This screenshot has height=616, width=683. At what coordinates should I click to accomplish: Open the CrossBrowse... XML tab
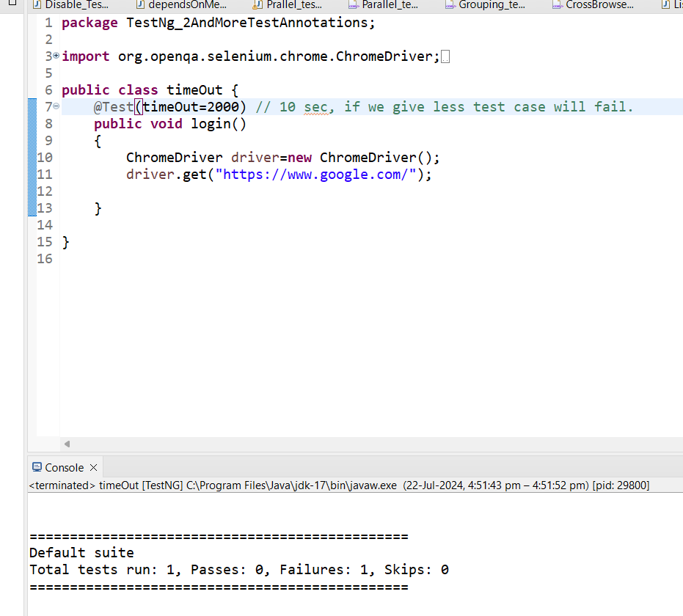[x=593, y=5]
